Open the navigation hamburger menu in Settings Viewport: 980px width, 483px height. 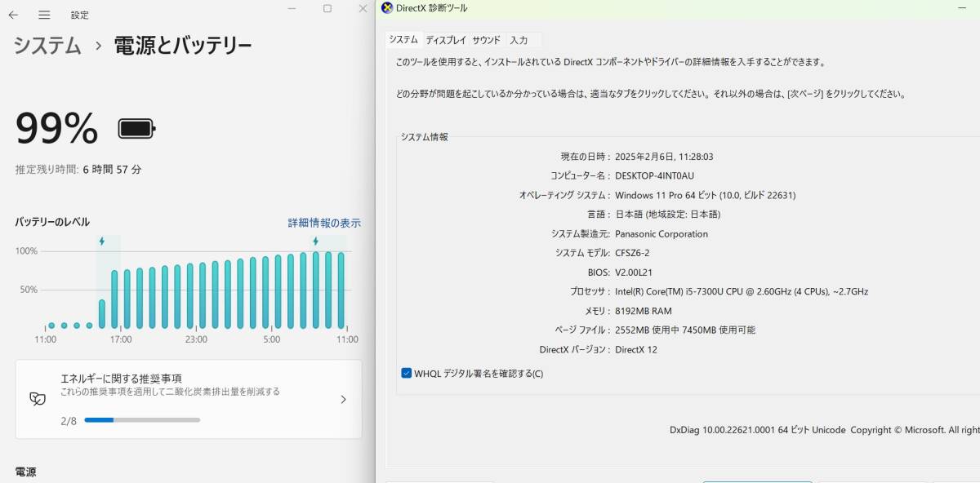click(44, 14)
